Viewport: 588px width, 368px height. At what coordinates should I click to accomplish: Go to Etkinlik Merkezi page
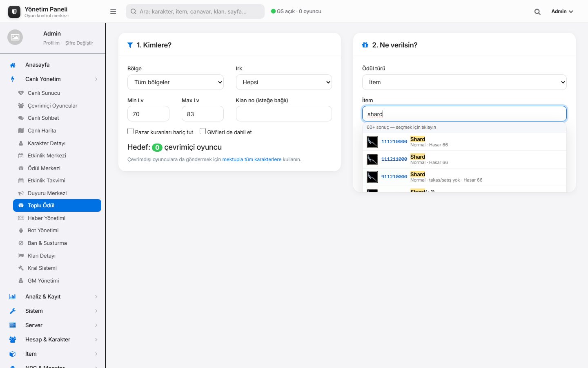tap(57, 156)
